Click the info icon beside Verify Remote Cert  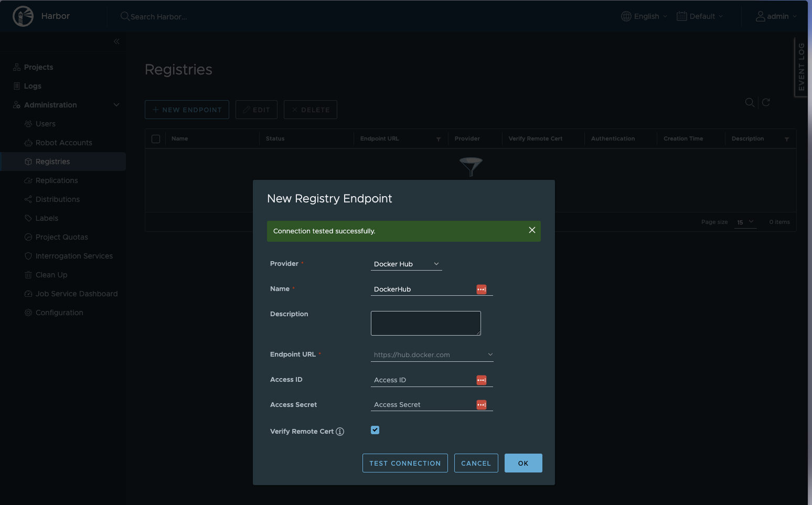pos(340,432)
